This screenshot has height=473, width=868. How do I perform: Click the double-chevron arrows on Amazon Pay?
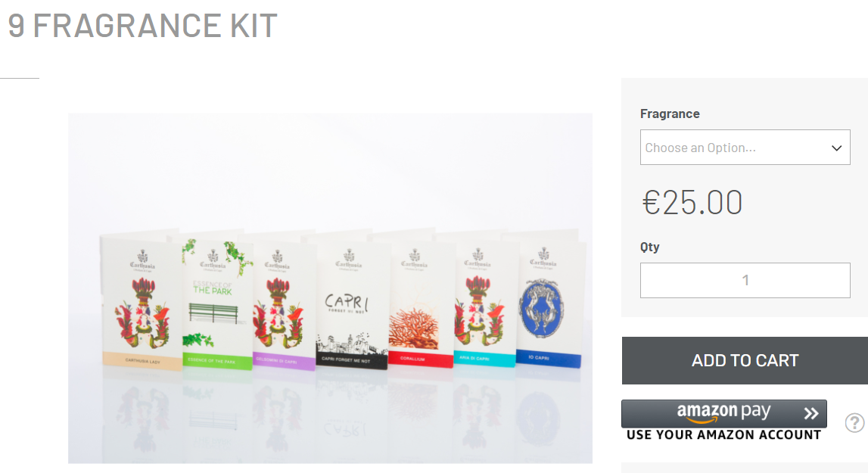click(811, 413)
